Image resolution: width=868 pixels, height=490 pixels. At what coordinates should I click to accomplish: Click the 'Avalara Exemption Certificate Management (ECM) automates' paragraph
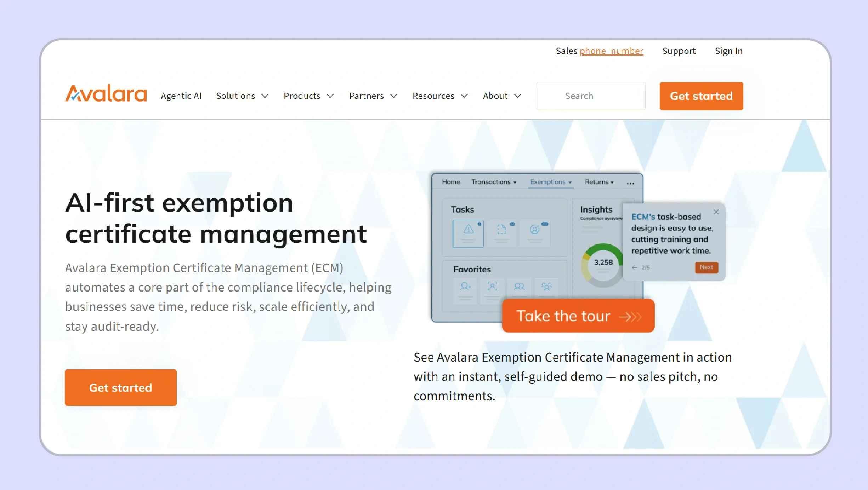tap(228, 297)
